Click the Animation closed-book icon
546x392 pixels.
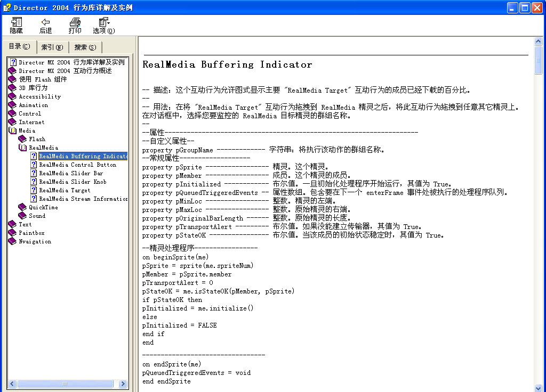coord(13,105)
